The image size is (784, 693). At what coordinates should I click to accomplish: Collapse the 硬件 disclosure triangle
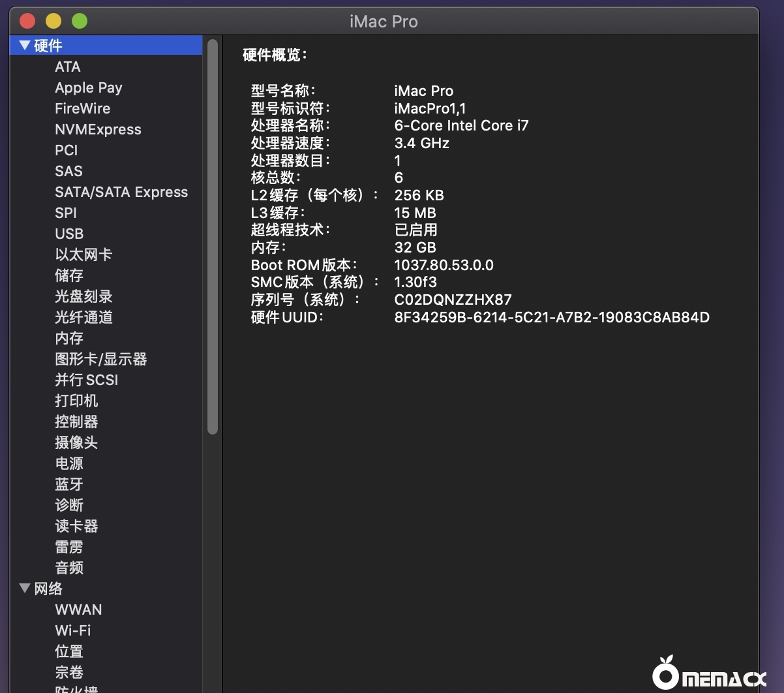[25, 46]
